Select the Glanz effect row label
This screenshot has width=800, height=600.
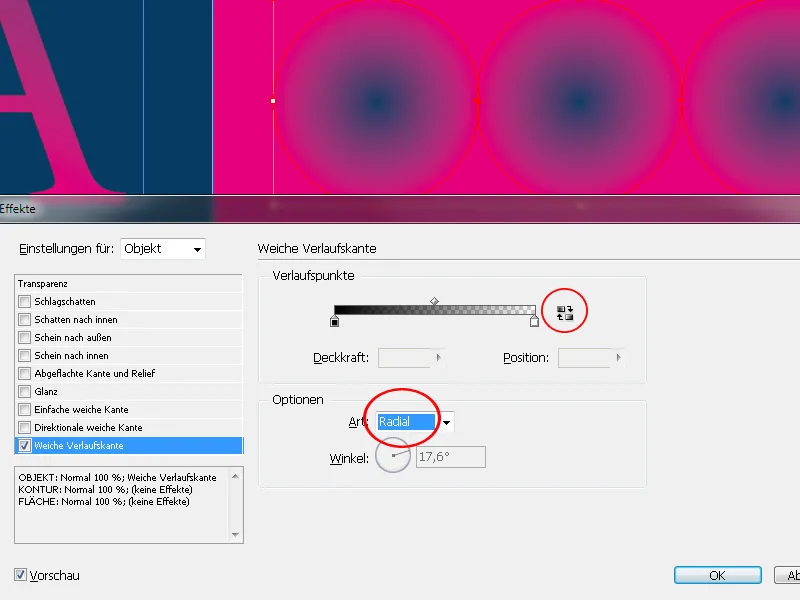pyautogui.click(x=46, y=391)
